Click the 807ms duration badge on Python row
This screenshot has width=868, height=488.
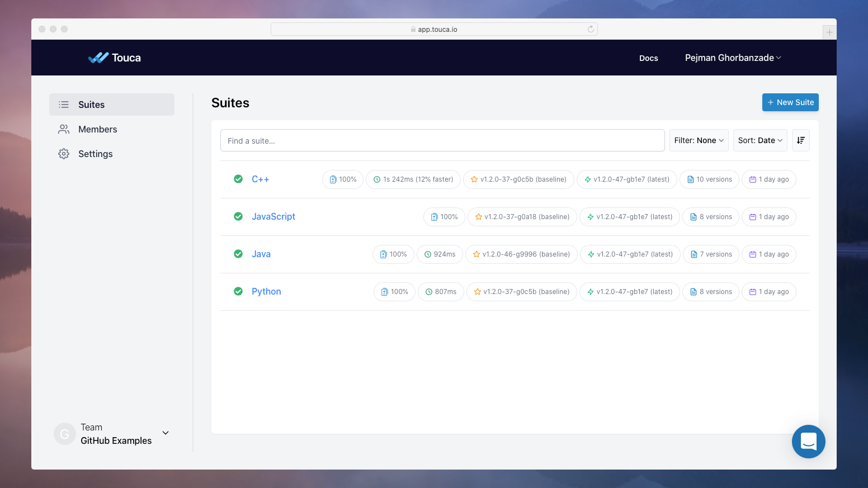coord(441,292)
